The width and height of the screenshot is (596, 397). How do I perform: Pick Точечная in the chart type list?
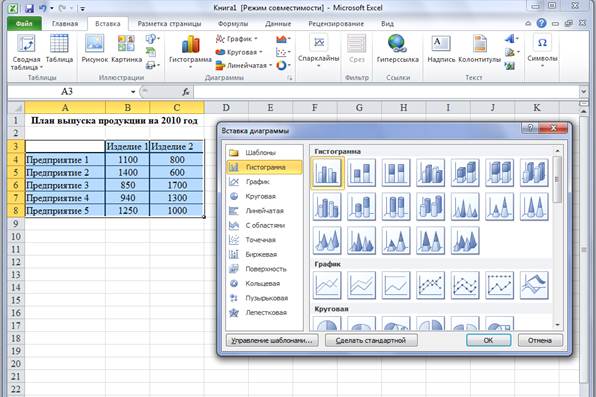[264, 240]
